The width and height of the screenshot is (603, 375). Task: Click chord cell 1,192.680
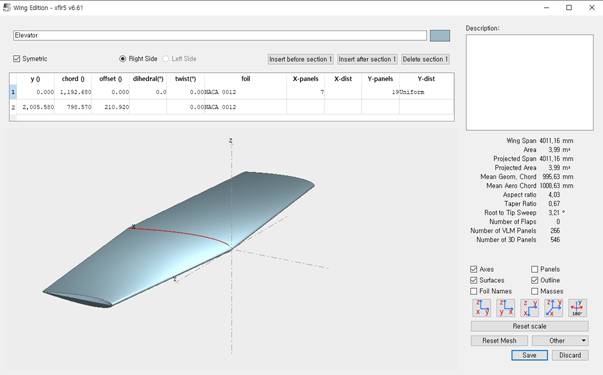click(73, 92)
